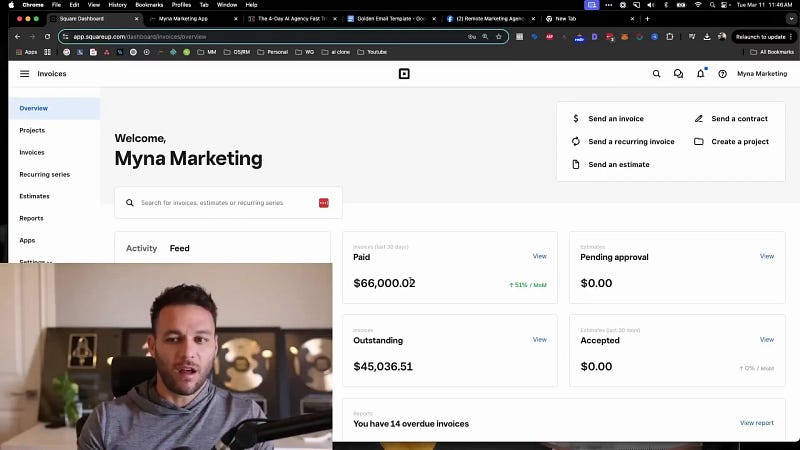The width and height of the screenshot is (800, 450).
Task: Open the help question mark icon
Action: click(x=722, y=74)
